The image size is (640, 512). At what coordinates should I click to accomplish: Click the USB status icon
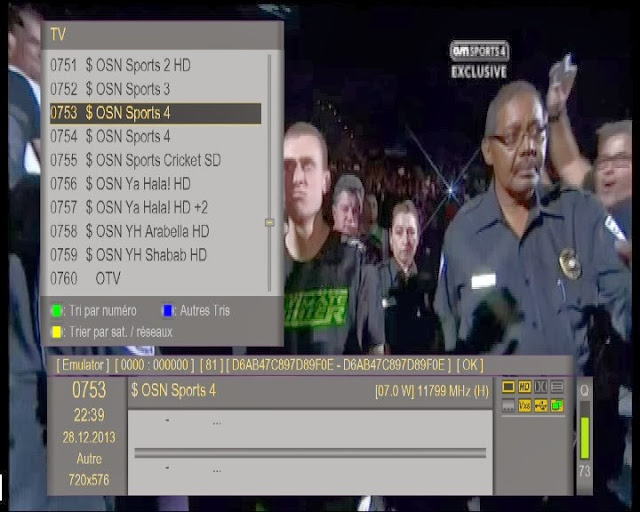point(541,405)
